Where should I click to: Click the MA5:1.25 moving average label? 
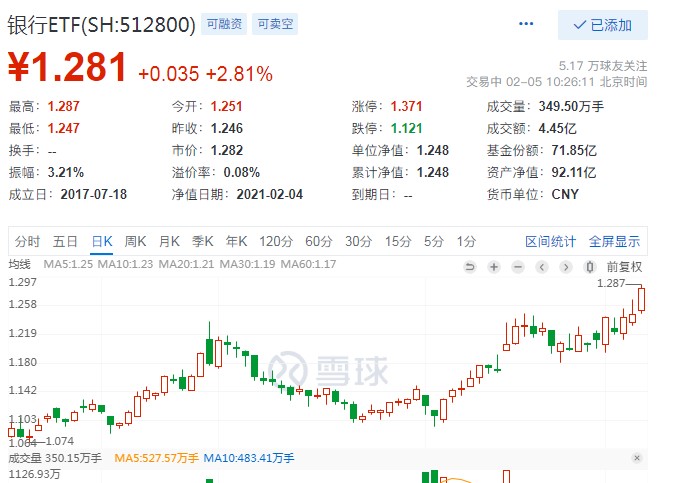tap(68, 264)
